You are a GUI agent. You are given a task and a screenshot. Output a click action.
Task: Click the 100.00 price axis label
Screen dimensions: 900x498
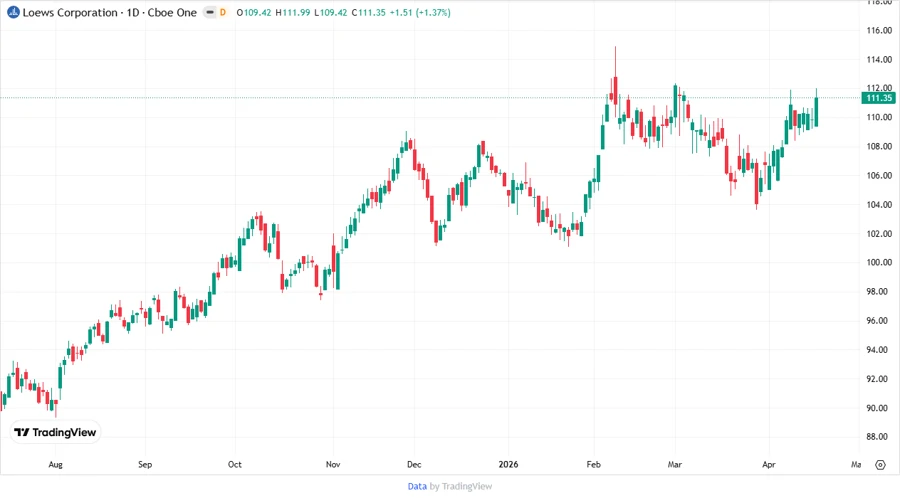tap(879, 263)
